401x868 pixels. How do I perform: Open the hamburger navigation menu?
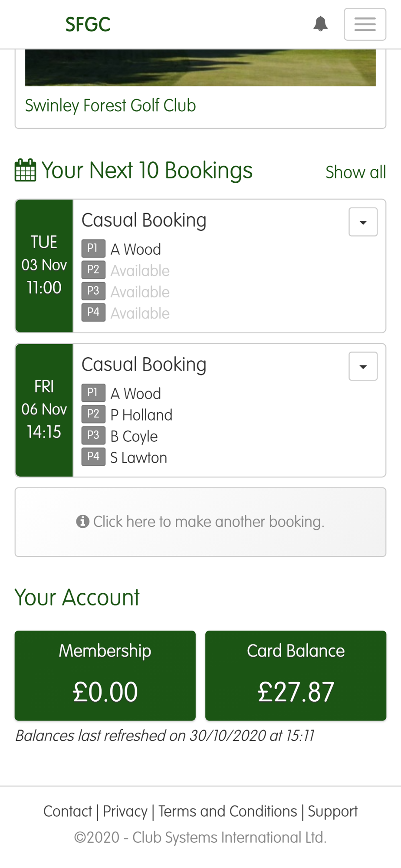365,24
